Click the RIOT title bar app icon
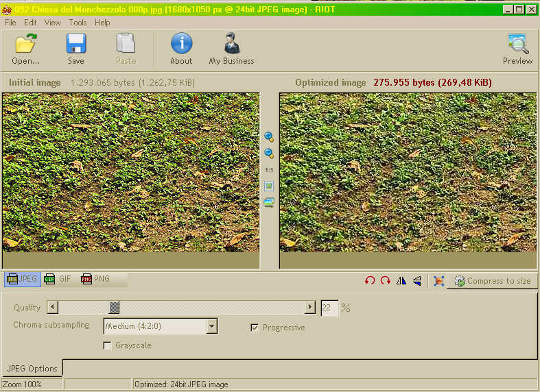This screenshot has width=540, height=392. pos(7,10)
